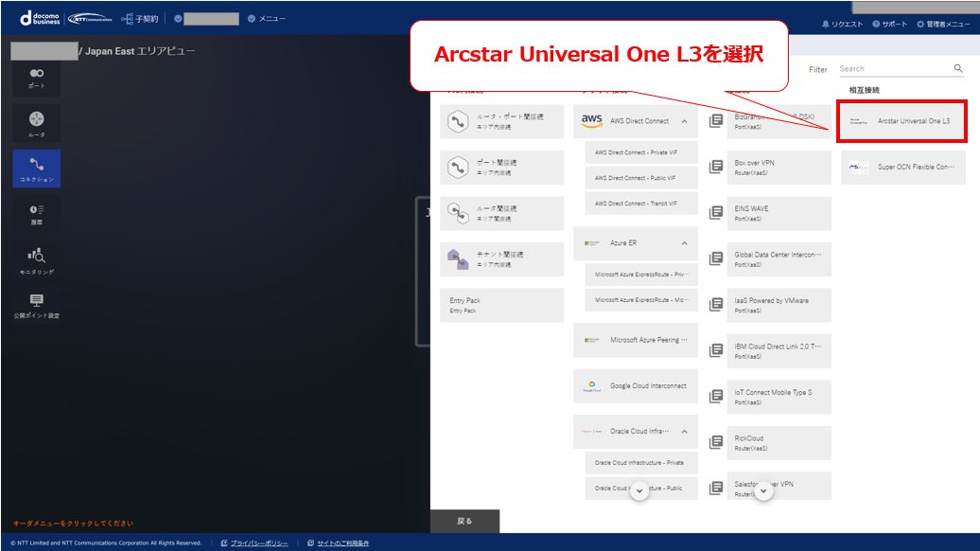The image size is (980, 551).
Task: Click IBM Cloud Direct Link document icon
Action: click(716, 350)
